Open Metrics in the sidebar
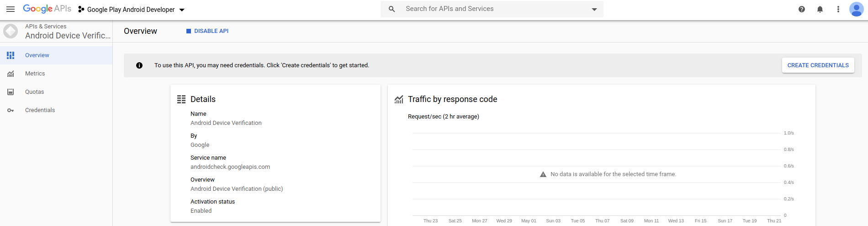Image resolution: width=868 pixels, height=226 pixels. tap(35, 74)
